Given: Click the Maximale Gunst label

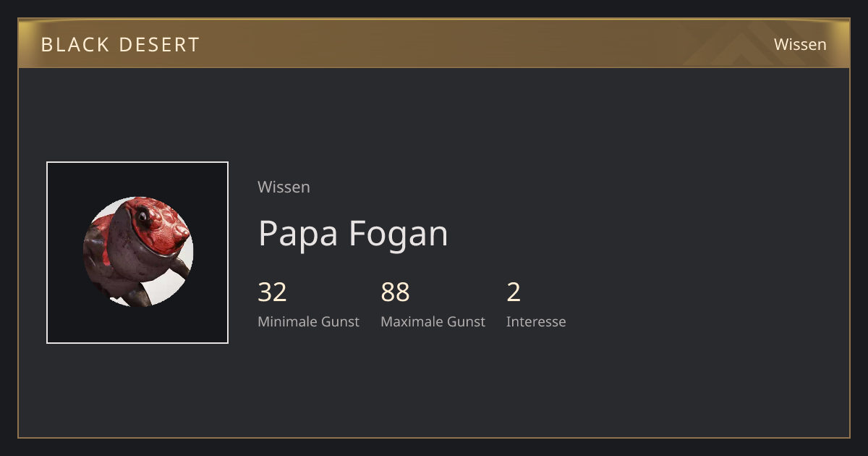Looking at the screenshot, I should click(433, 321).
